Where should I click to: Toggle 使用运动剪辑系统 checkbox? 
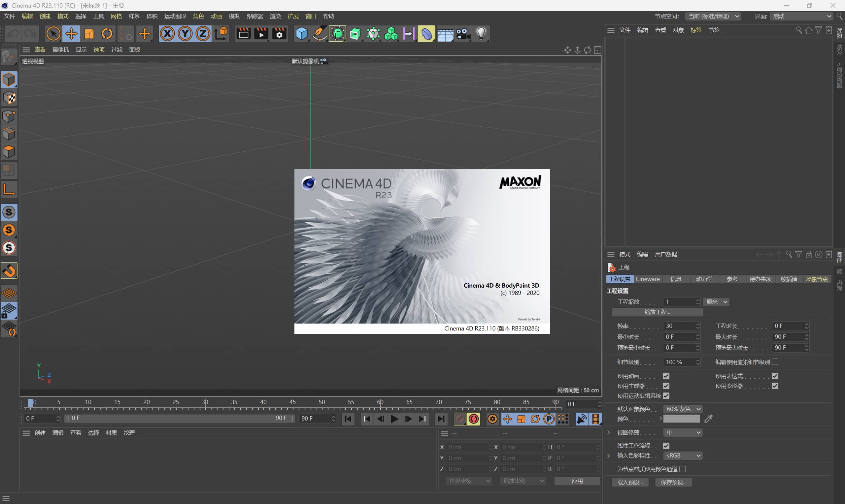666,396
